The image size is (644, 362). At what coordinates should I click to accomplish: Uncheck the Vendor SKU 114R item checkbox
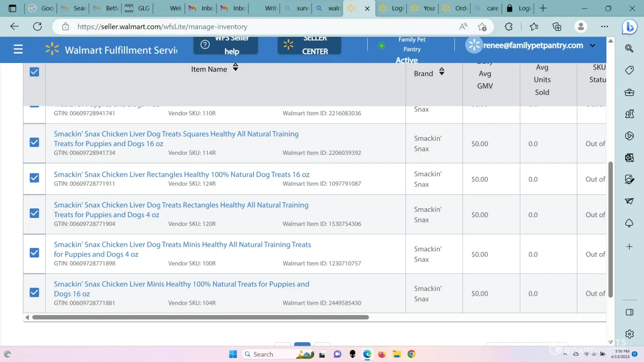click(34, 143)
